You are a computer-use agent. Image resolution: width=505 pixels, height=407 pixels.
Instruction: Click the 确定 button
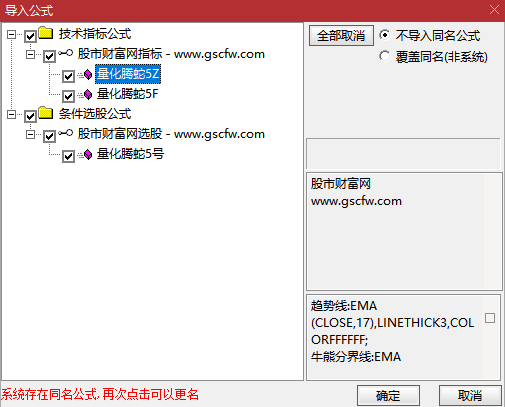click(x=388, y=396)
